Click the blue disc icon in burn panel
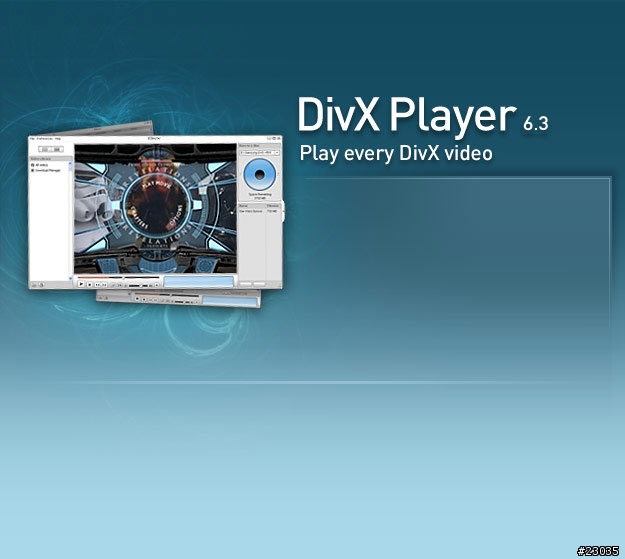Screen dimensions: 625x559 click(x=260, y=174)
